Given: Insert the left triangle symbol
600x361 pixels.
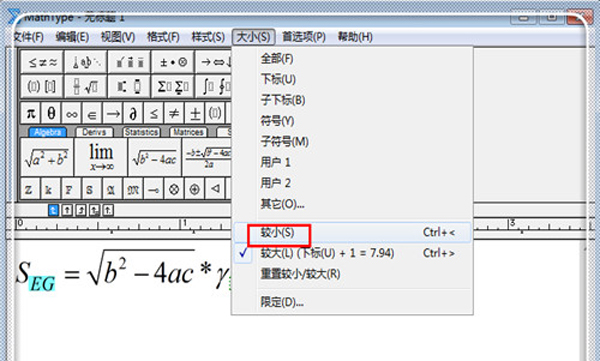Looking at the screenshot, I should tap(215, 189).
